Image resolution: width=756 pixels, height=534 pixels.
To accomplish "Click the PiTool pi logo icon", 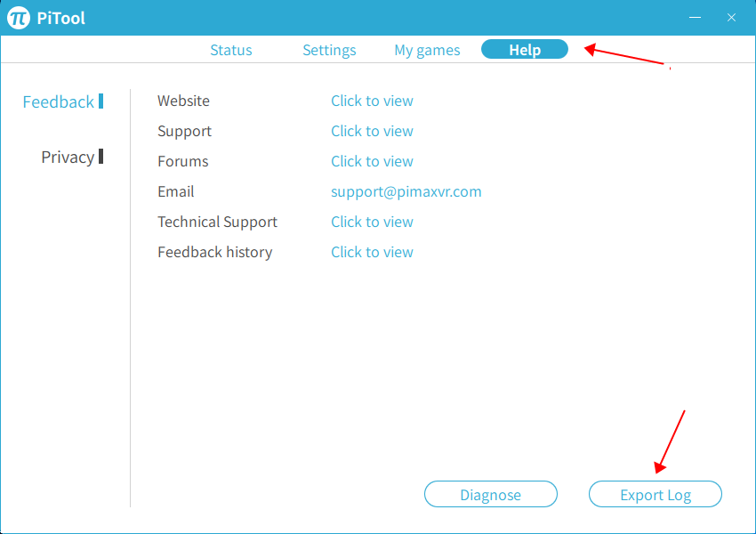I will tap(19, 18).
